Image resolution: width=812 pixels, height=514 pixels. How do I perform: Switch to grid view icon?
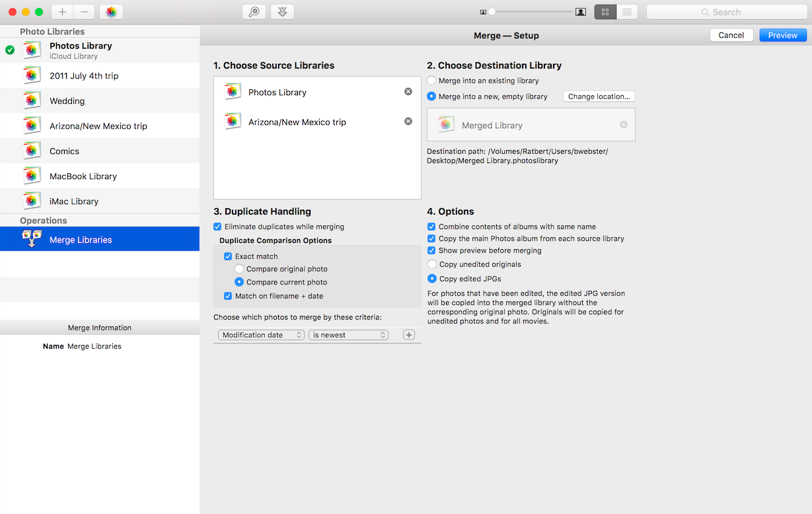click(x=605, y=12)
